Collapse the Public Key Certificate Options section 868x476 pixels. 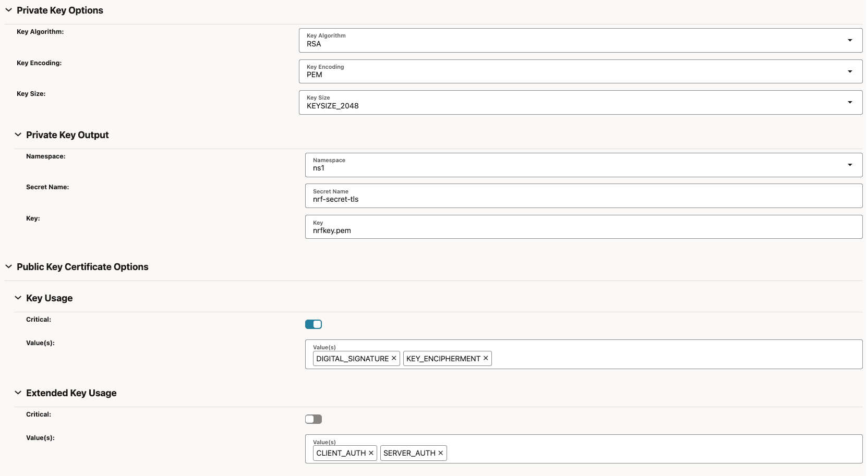[x=8, y=266]
